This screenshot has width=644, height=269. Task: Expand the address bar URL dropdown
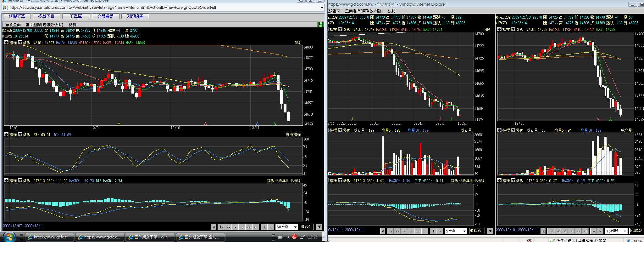(x=321, y=8)
